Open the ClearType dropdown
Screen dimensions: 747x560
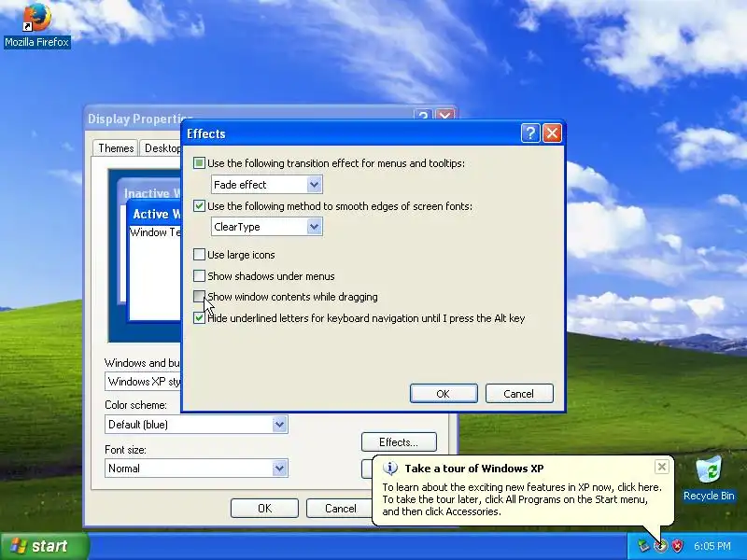click(314, 227)
